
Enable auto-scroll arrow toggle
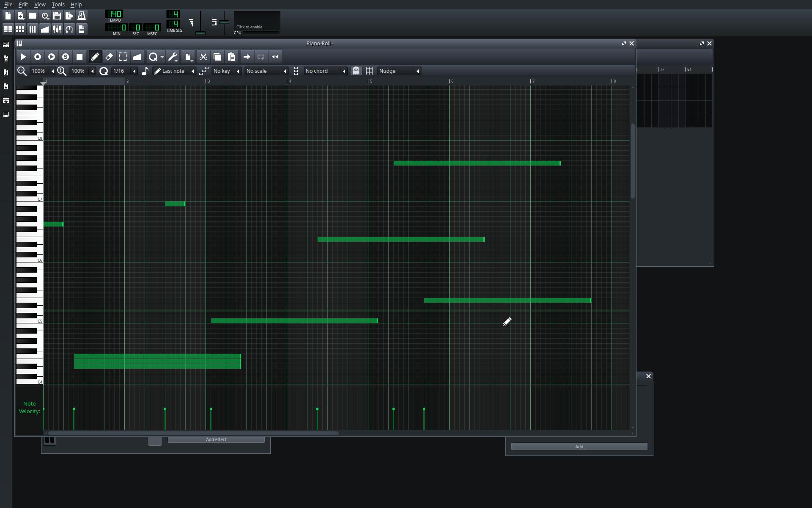point(247,57)
